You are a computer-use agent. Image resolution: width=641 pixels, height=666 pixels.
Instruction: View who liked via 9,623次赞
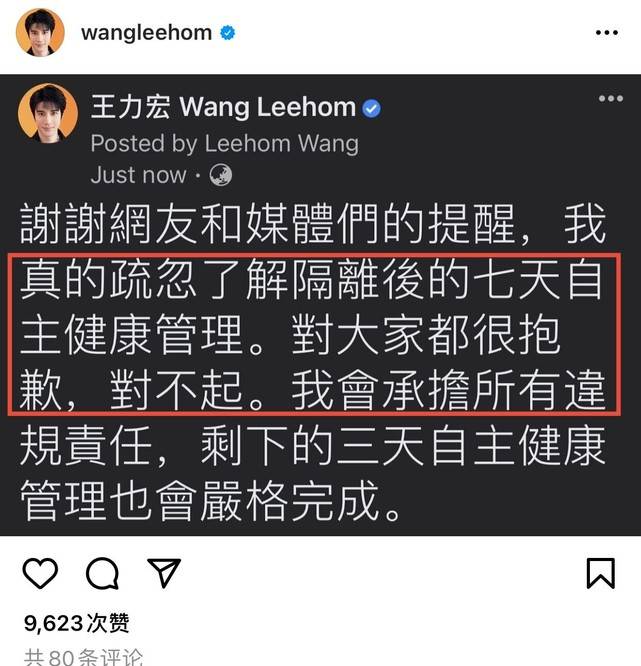[76, 623]
